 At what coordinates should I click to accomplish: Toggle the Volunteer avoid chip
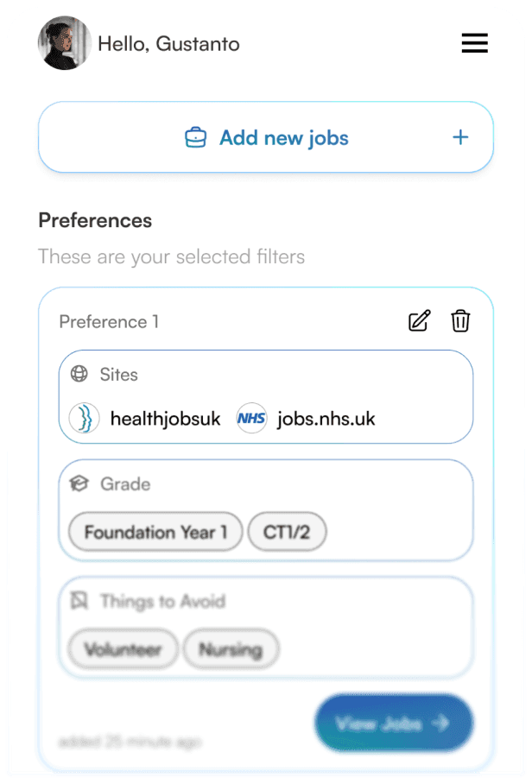click(x=123, y=649)
